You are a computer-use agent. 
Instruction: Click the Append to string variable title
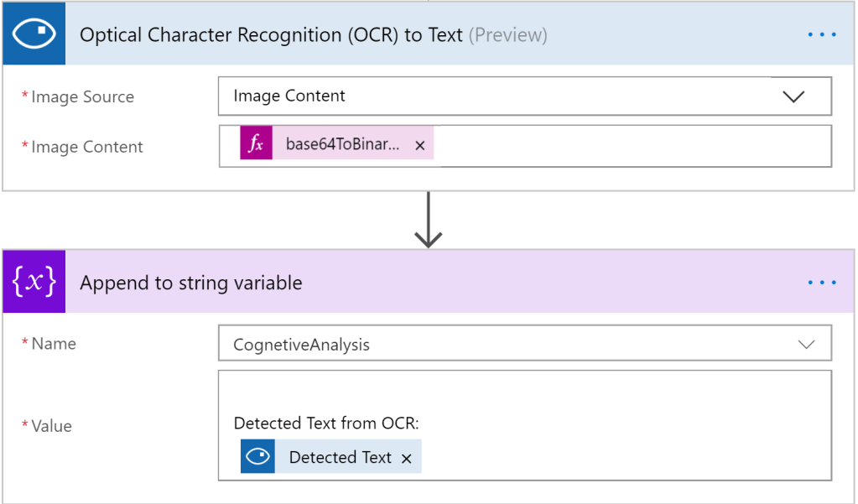(190, 282)
